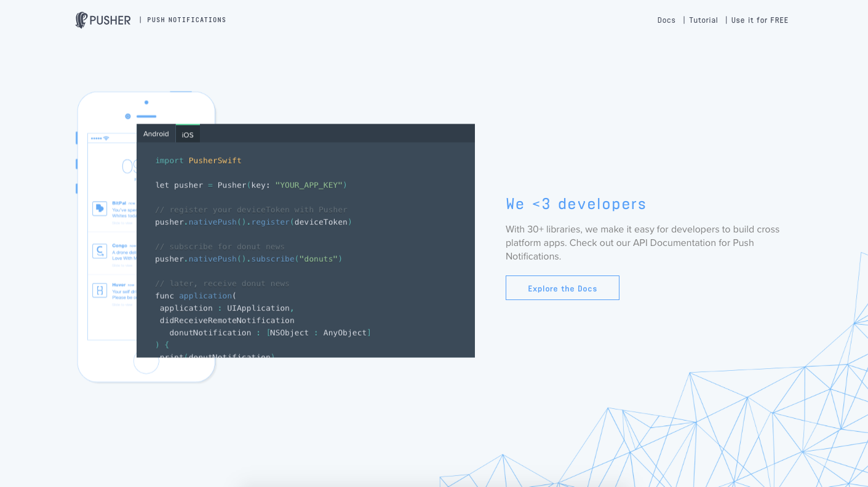Click the 'func application(' code line
The height and width of the screenshot is (487, 868).
click(196, 296)
